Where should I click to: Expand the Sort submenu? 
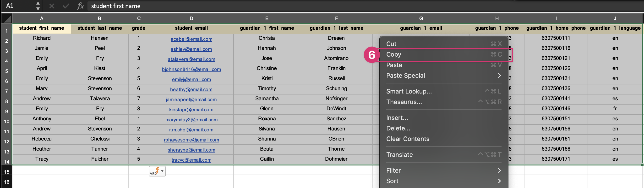(443, 181)
